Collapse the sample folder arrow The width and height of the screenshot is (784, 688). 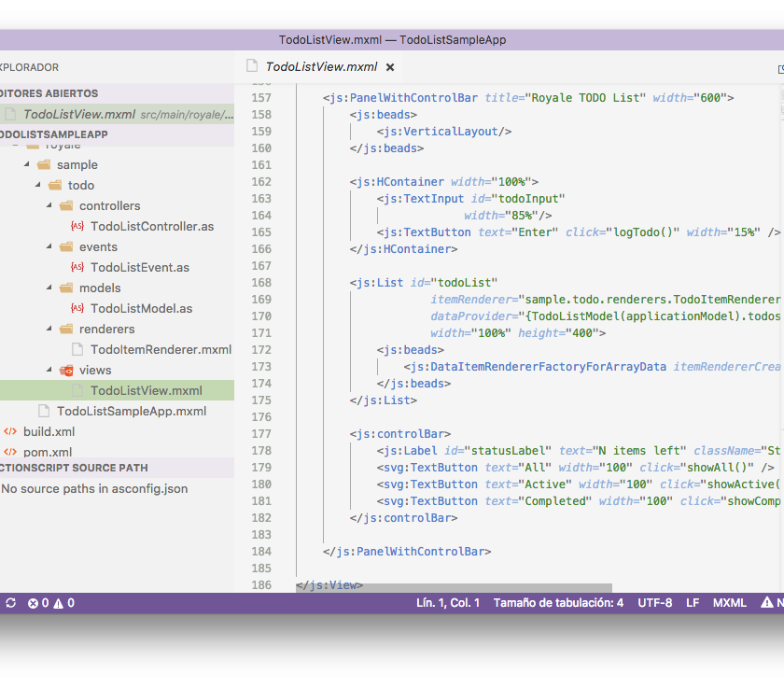(x=26, y=164)
